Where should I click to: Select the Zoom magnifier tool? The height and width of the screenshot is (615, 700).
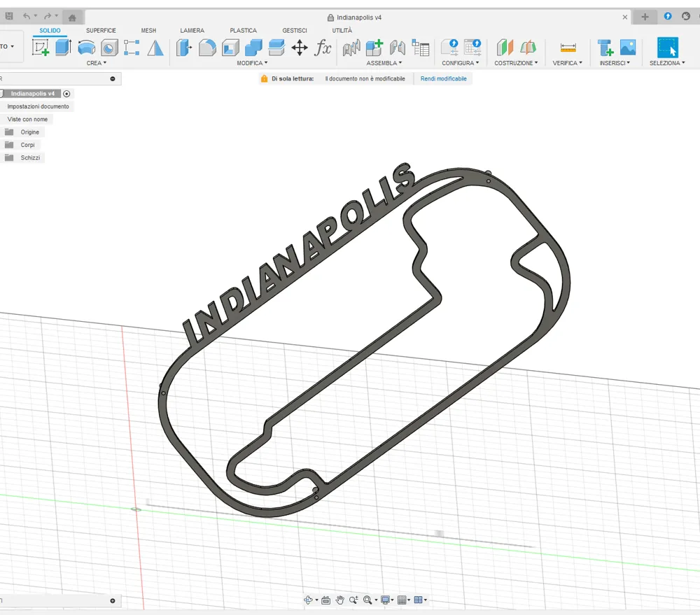click(x=353, y=600)
